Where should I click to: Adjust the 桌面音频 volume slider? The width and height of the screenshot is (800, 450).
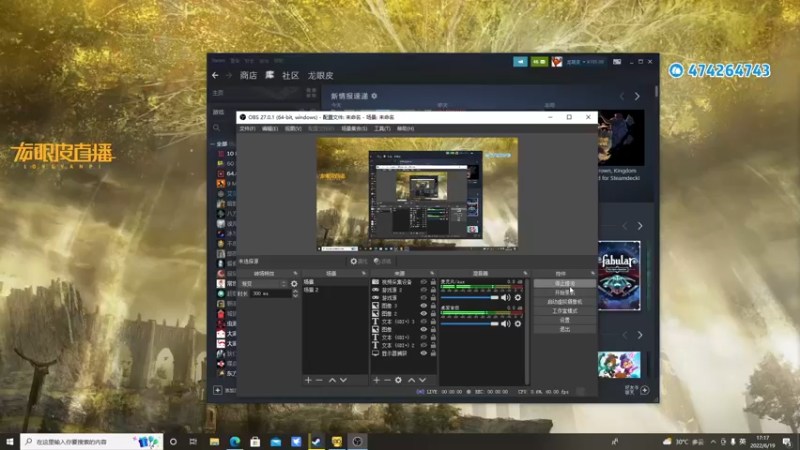(x=469, y=323)
